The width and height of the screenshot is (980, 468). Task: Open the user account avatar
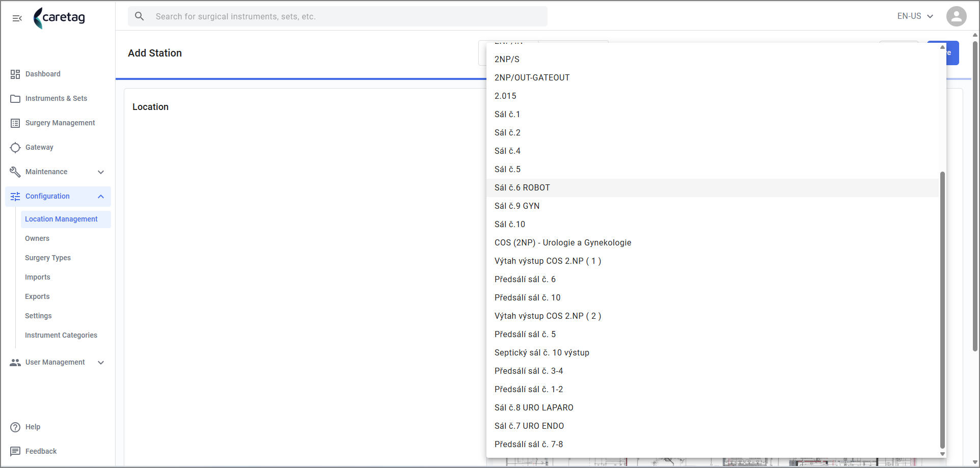(956, 16)
